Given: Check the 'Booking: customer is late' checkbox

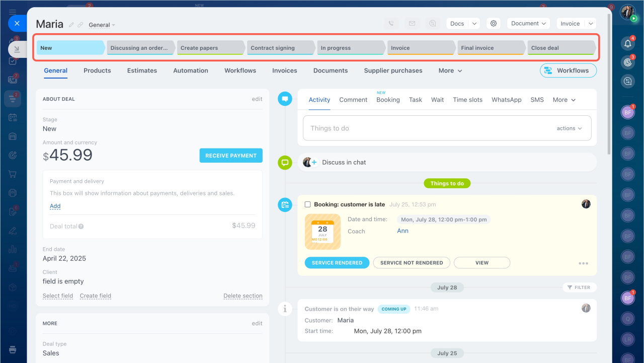Looking at the screenshot, I should pos(308,204).
